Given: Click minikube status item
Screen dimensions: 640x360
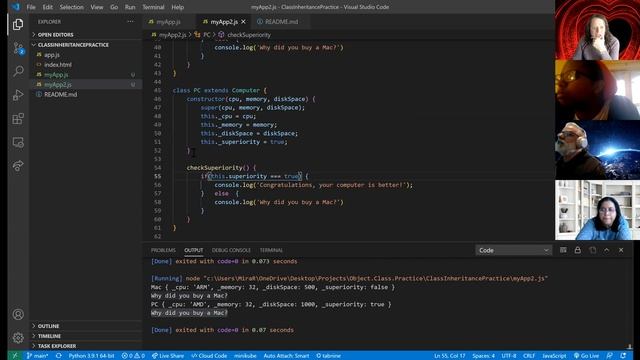Looking at the screenshot, I should click(x=245, y=356).
